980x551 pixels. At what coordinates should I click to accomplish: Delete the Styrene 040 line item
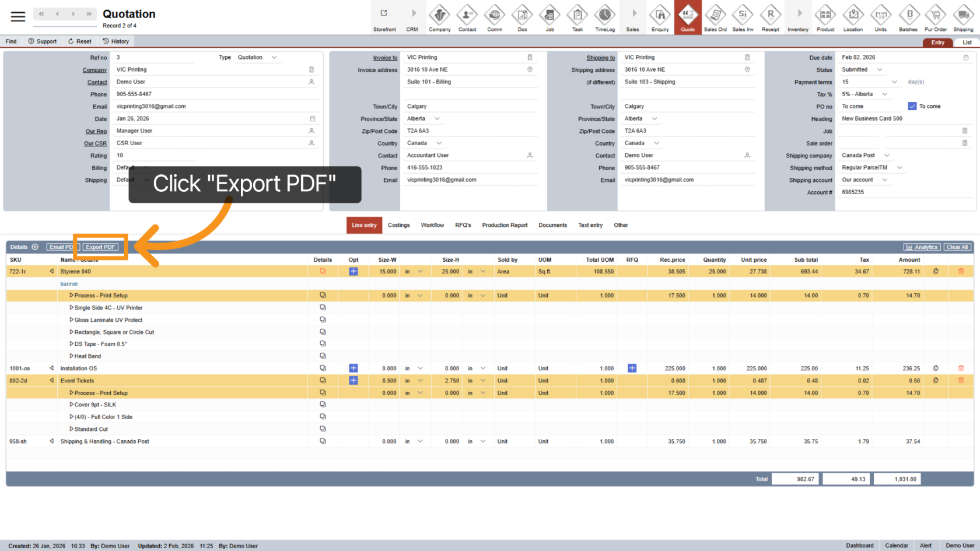pos(961,271)
